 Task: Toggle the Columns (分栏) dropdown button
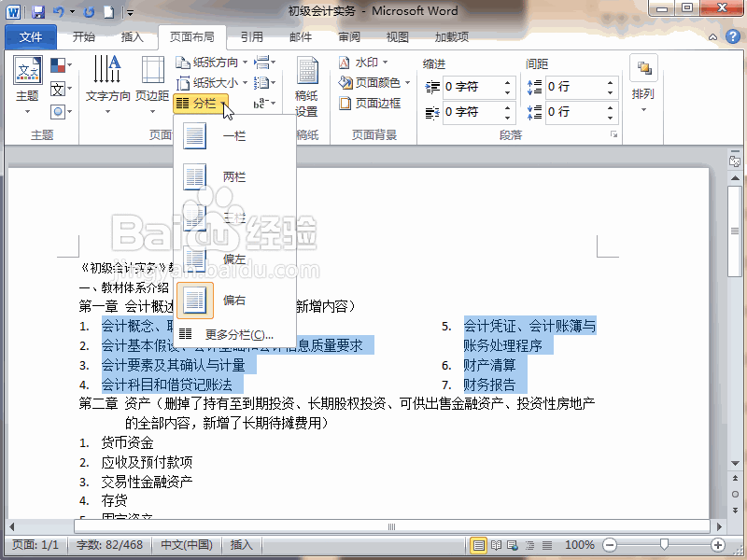coord(201,103)
